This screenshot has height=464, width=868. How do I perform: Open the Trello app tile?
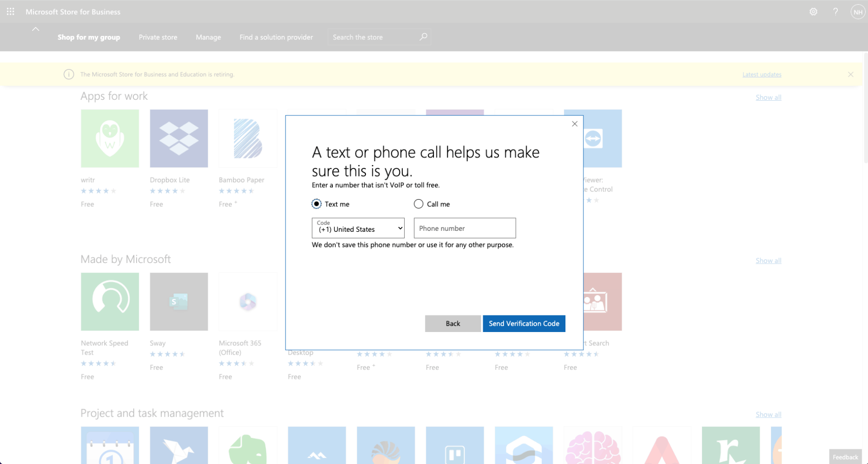(x=455, y=445)
